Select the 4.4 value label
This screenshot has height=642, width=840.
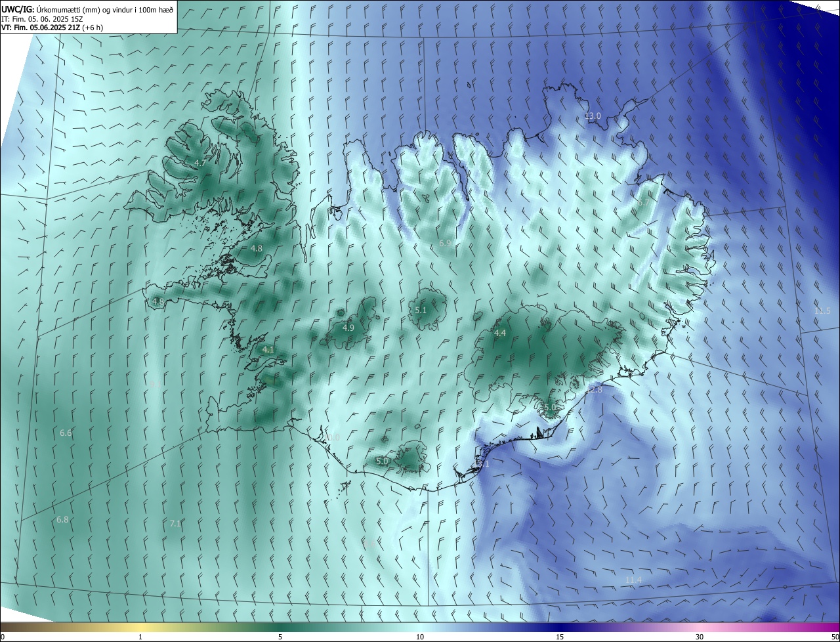point(500,334)
